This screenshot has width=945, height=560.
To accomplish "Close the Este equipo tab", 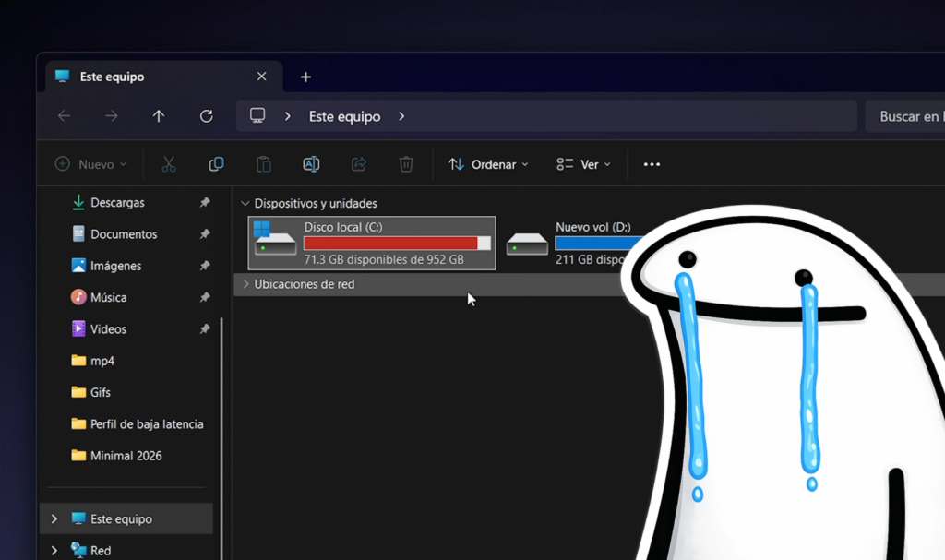I will coord(261,77).
